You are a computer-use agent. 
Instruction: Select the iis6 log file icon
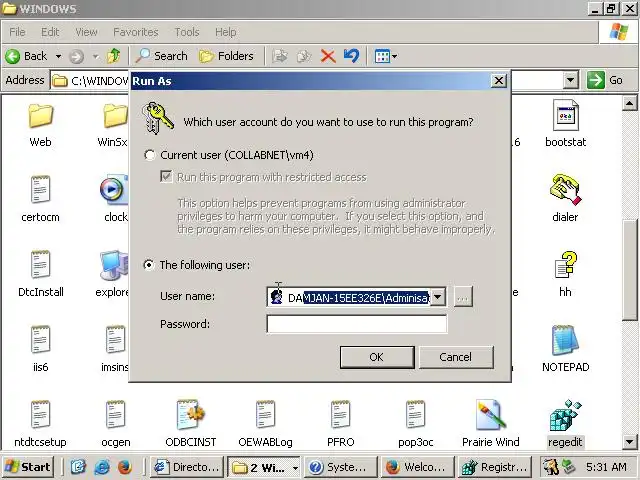coord(40,340)
